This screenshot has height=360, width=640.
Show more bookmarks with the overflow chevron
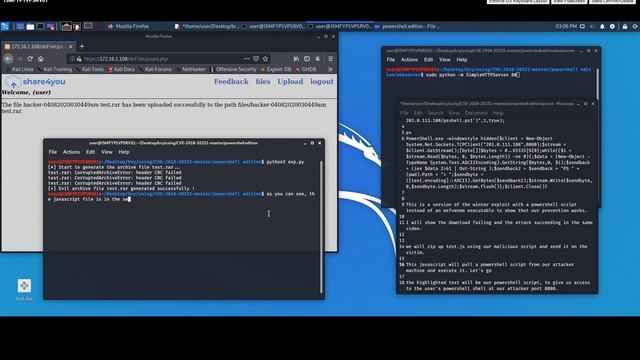click(330, 69)
